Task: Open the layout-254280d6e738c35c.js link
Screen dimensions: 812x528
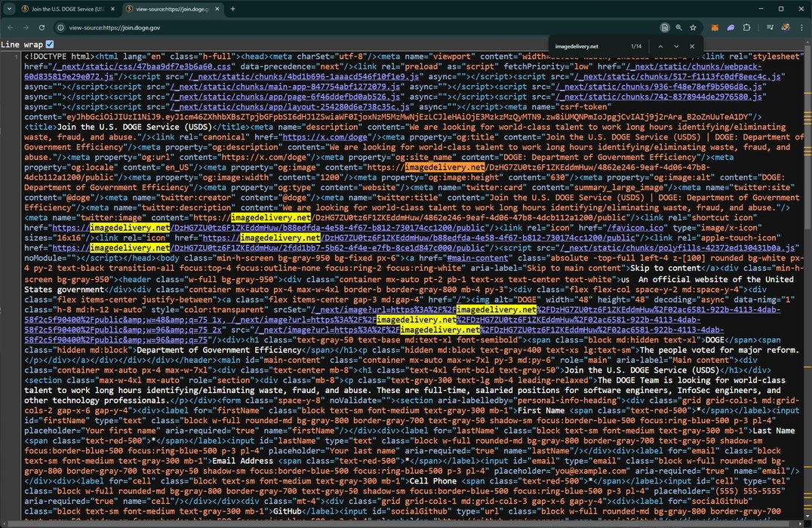Action: click(x=290, y=106)
